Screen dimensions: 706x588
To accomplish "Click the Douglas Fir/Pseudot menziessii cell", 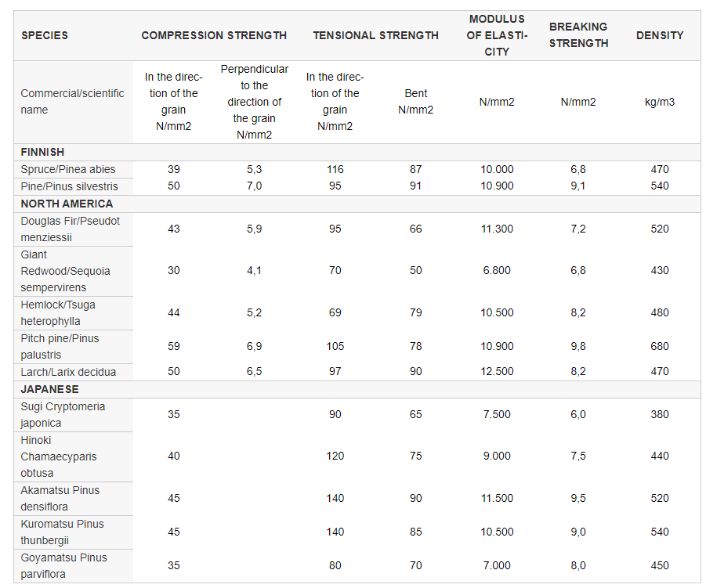I will 74,229.
